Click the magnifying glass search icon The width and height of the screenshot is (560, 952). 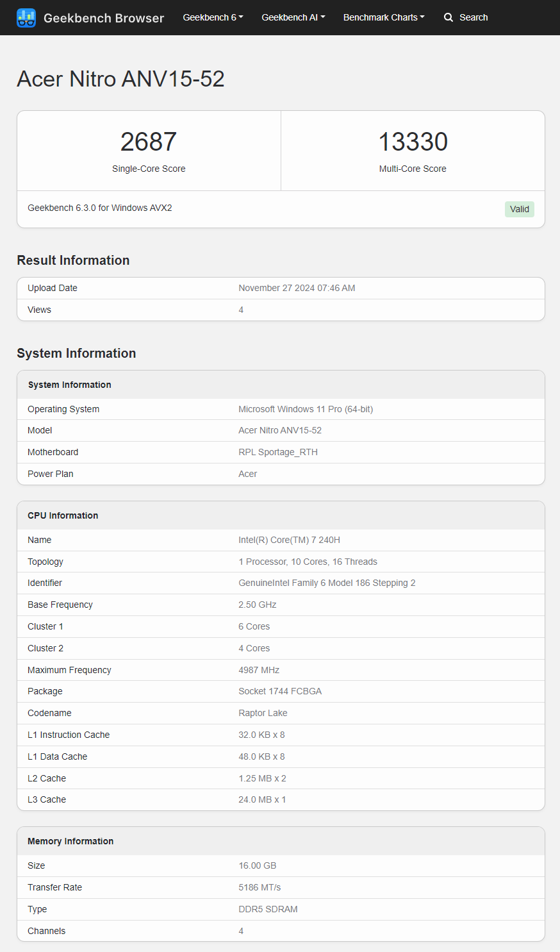[x=449, y=18]
